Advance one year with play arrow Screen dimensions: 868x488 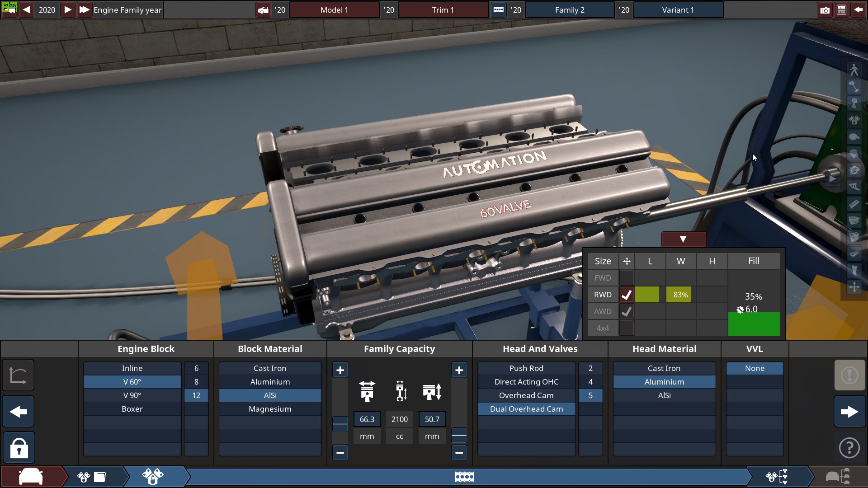tap(67, 9)
